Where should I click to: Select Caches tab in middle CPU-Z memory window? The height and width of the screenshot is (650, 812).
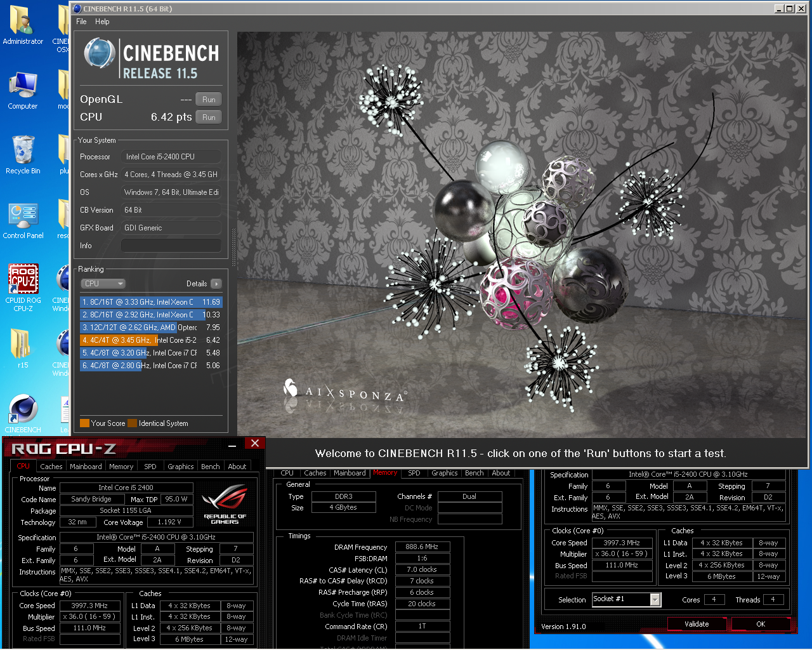[315, 473]
